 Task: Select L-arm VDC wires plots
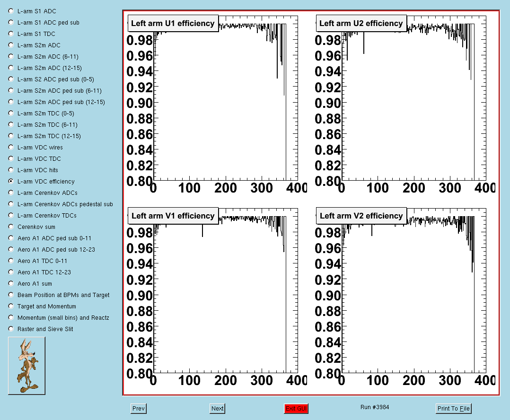(x=11, y=147)
